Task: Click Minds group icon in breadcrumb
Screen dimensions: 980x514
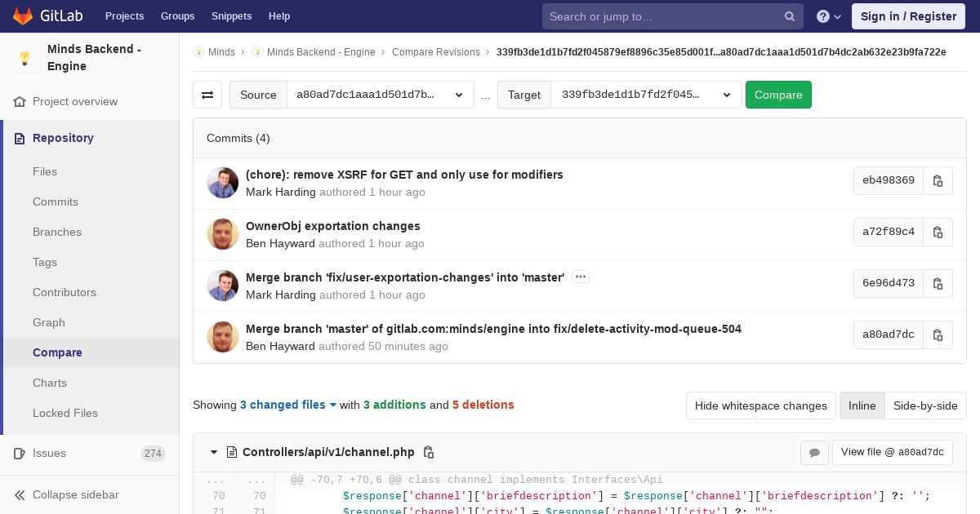Action: [198, 52]
